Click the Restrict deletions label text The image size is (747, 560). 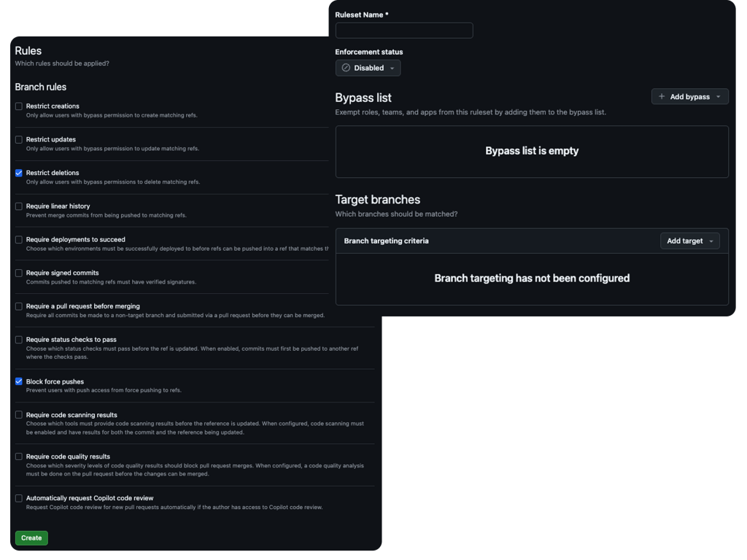point(53,173)
